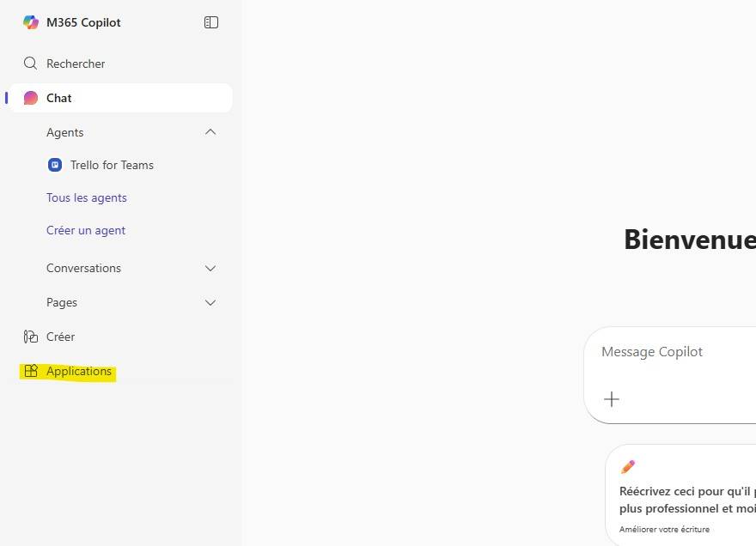The image size is (756, 546).
Task: Click the pencil icon on suggestion card
Action: point(628,467)
